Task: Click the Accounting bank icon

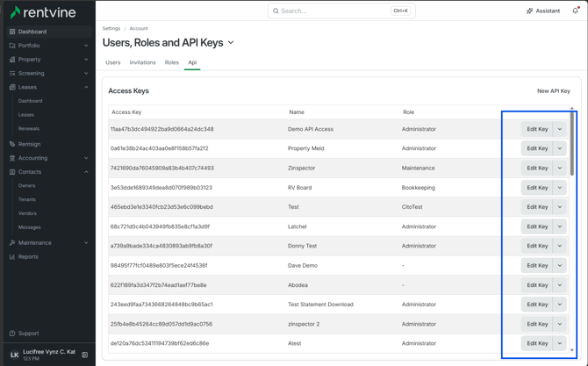Action: 12,158
